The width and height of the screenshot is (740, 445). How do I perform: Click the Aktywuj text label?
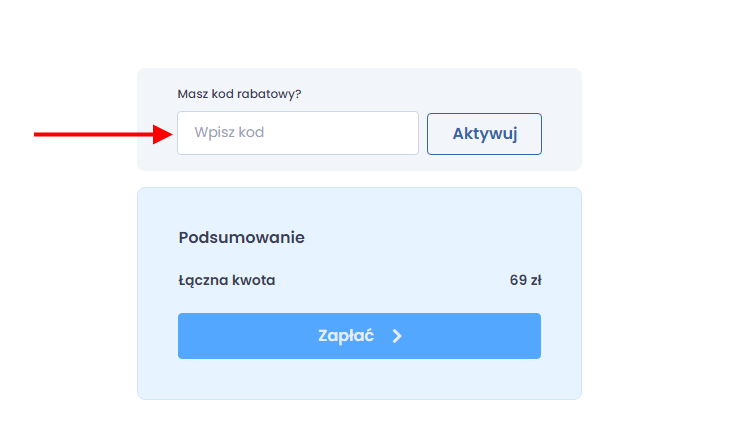(x=485, y=134)
